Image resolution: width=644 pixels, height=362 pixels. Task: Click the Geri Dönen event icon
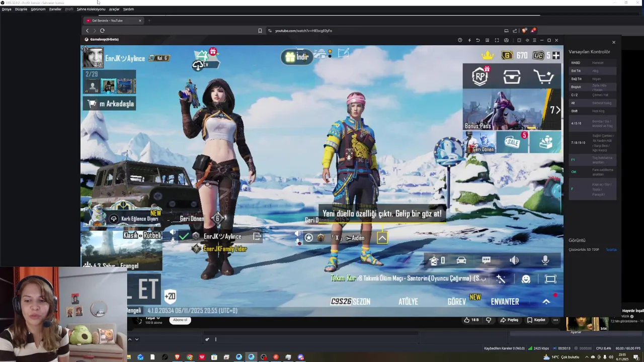[479, 142]
